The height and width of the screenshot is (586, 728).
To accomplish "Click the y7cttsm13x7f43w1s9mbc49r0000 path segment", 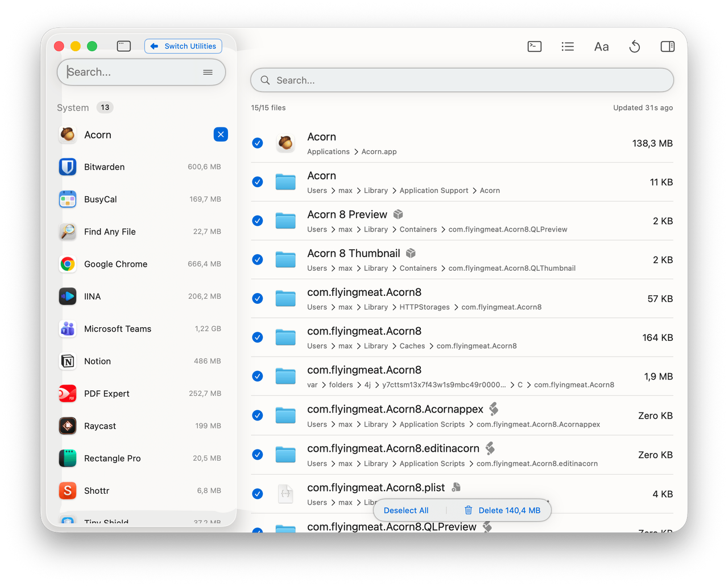I will 444,385.
